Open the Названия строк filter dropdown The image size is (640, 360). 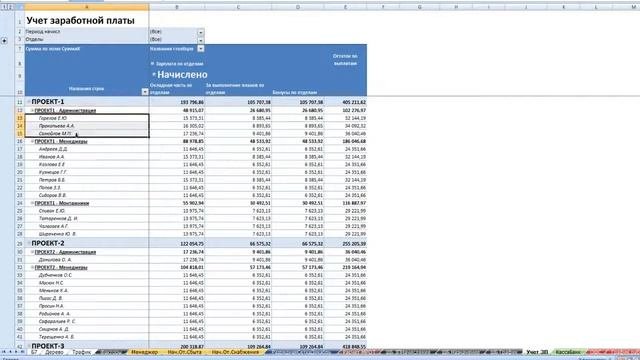(x=145, y=92)
